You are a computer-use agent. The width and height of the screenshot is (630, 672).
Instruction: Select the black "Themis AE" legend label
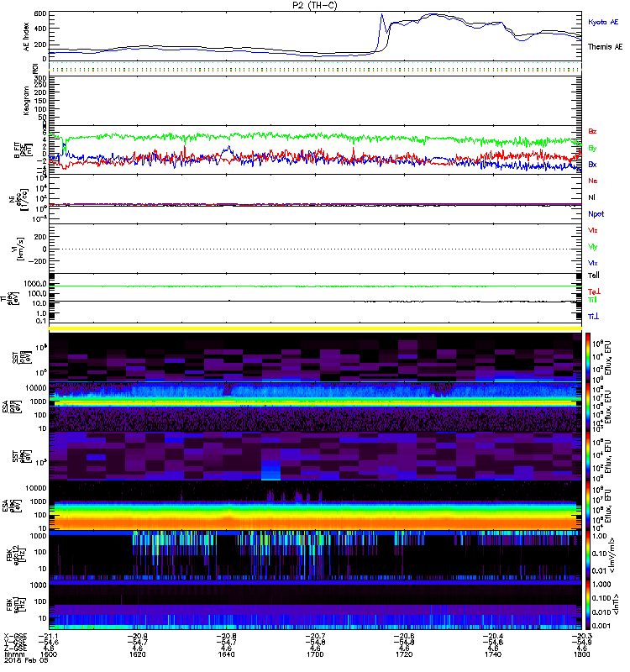click(605, 47)
